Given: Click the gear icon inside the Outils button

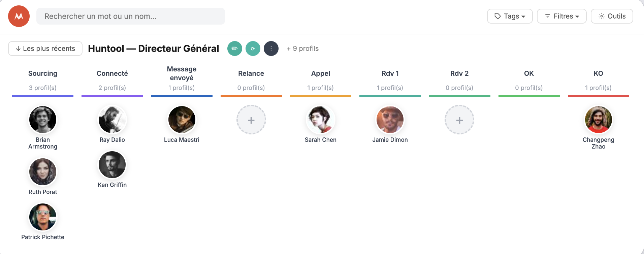Looking at the screenshot, I should 602,16.
